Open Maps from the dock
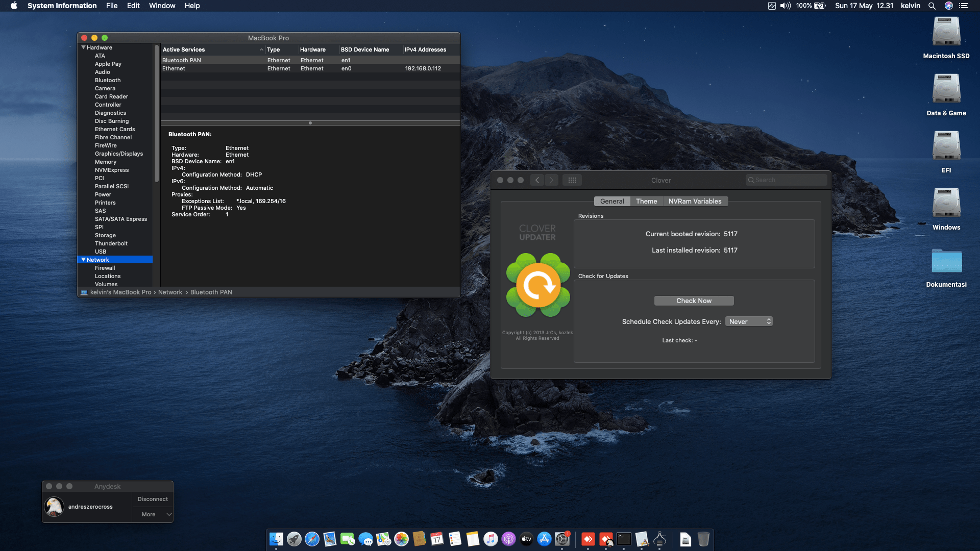 point(383,539)
